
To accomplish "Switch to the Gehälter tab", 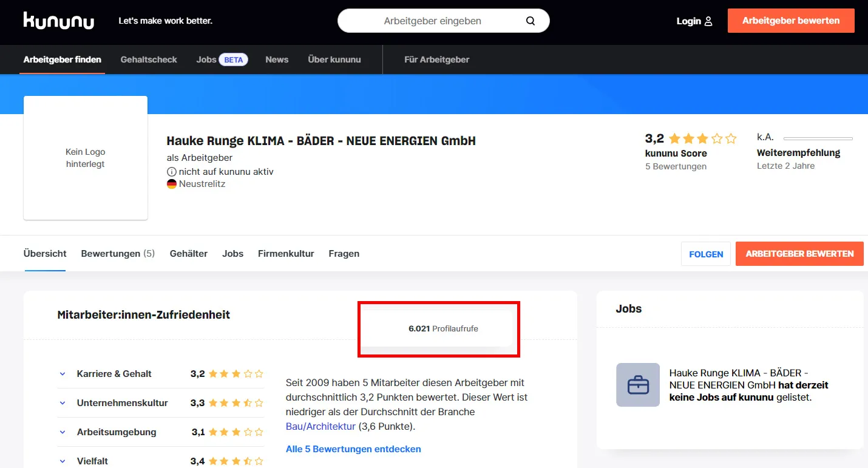I will tap(189, 254).
